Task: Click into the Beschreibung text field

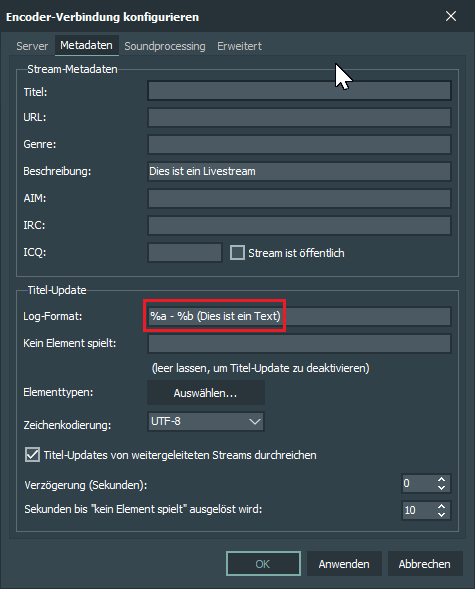Action: point(299,171)
